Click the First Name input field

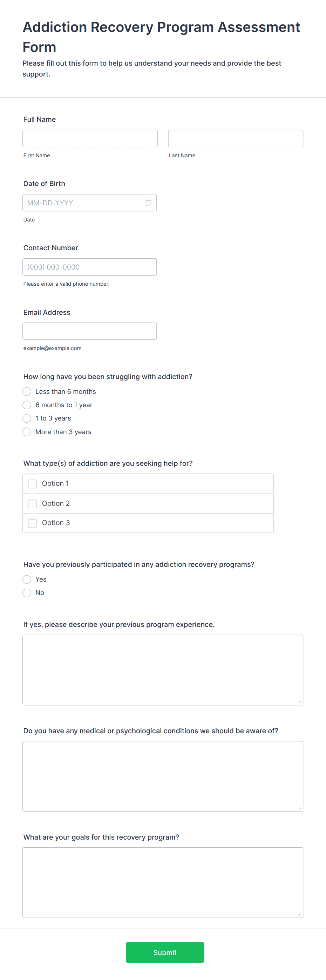[90, 139]
